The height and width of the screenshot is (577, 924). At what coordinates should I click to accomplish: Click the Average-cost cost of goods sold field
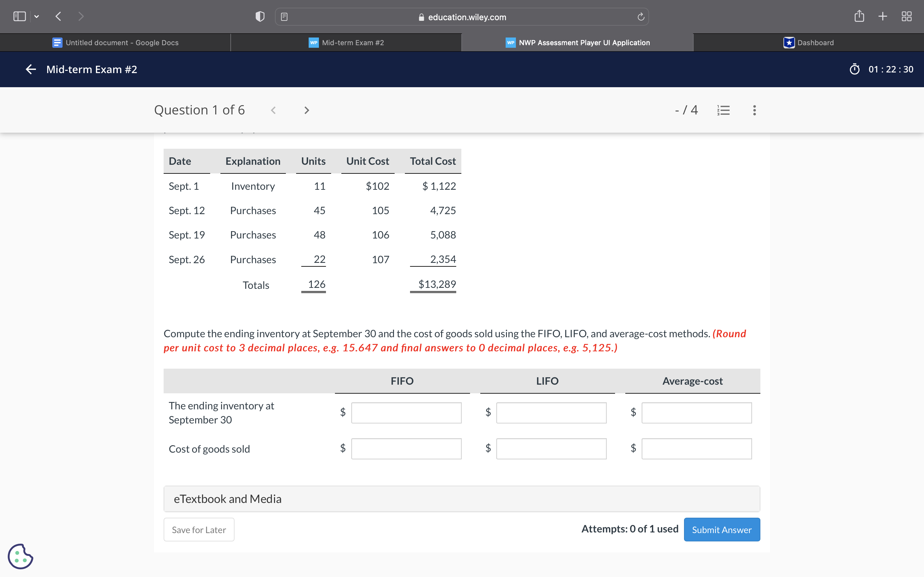click(697, 448)
